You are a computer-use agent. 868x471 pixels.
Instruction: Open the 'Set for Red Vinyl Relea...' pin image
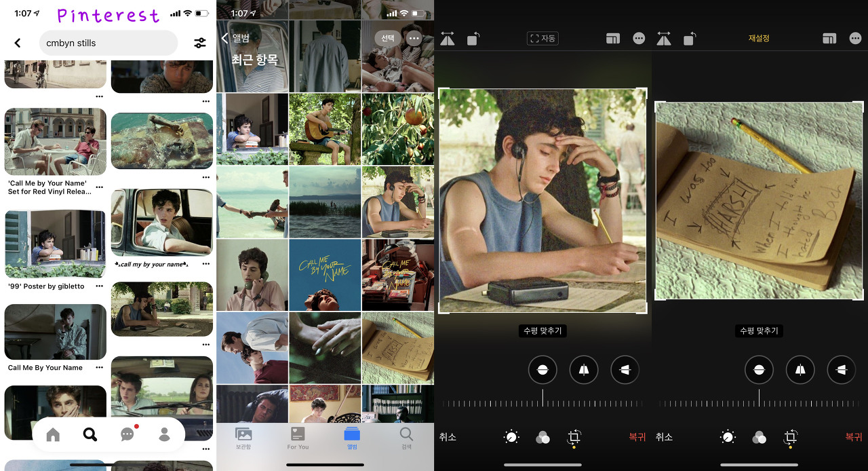point(56,141)
